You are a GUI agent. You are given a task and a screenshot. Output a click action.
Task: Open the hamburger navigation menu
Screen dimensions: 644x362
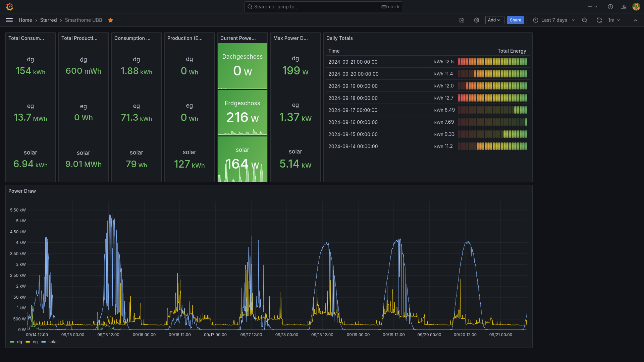tap(9, 20)
